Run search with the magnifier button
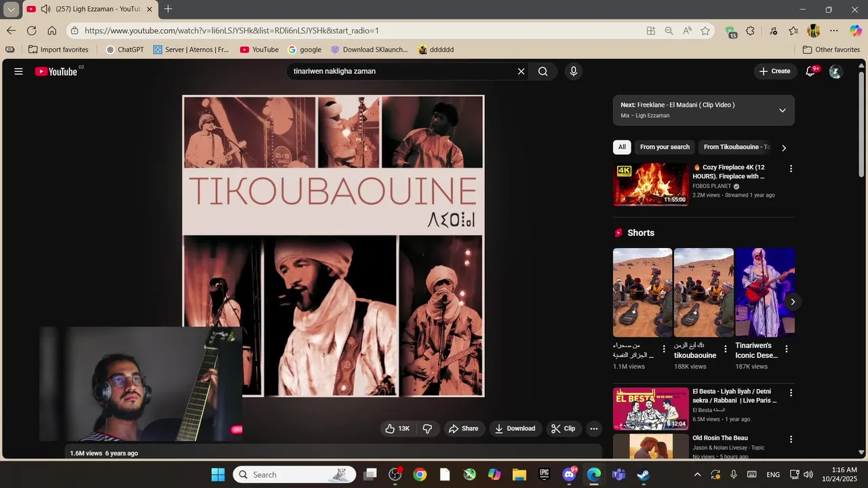 pos(542,71)
